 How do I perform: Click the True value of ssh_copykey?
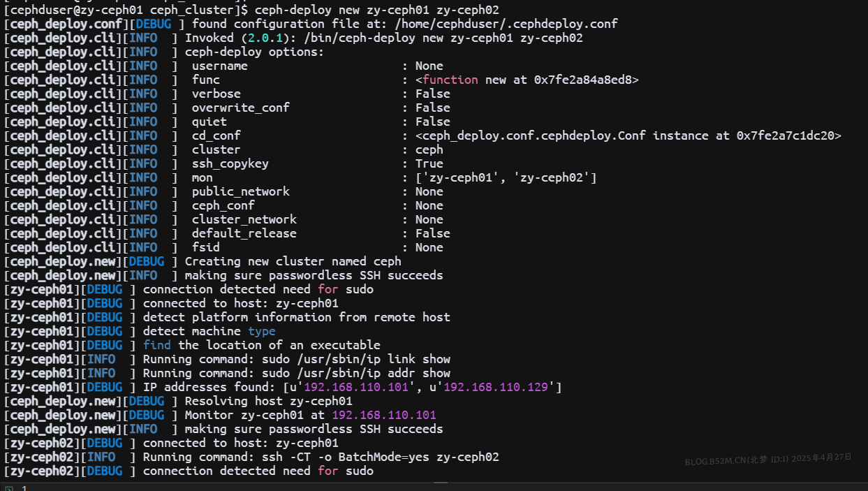point(429,163)
